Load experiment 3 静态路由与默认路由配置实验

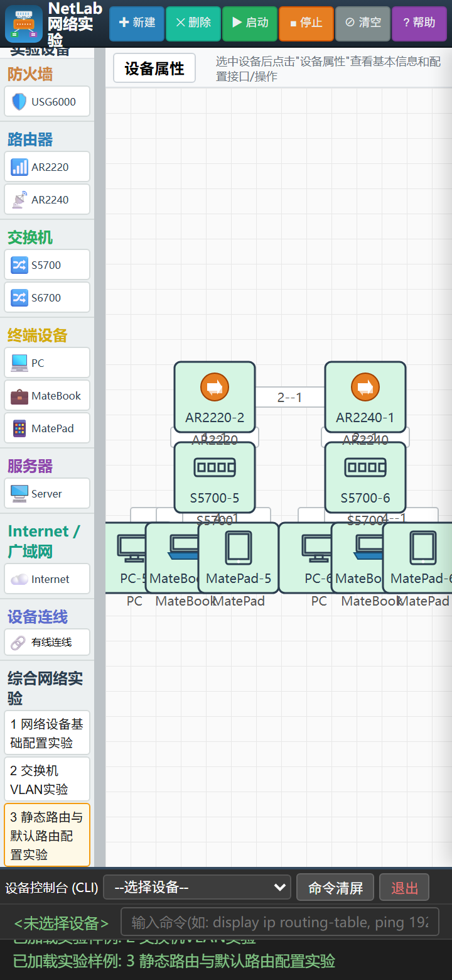pos(47,836)
